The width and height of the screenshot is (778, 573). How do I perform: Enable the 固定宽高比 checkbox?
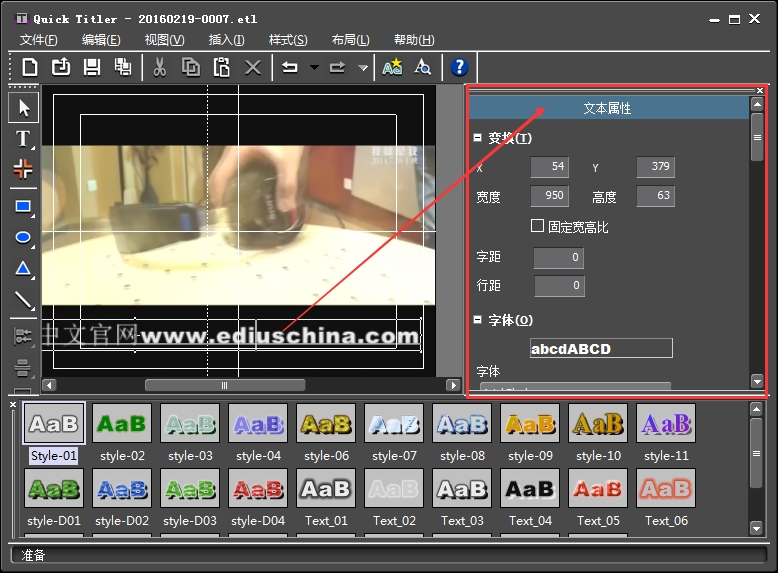(538, 227)
